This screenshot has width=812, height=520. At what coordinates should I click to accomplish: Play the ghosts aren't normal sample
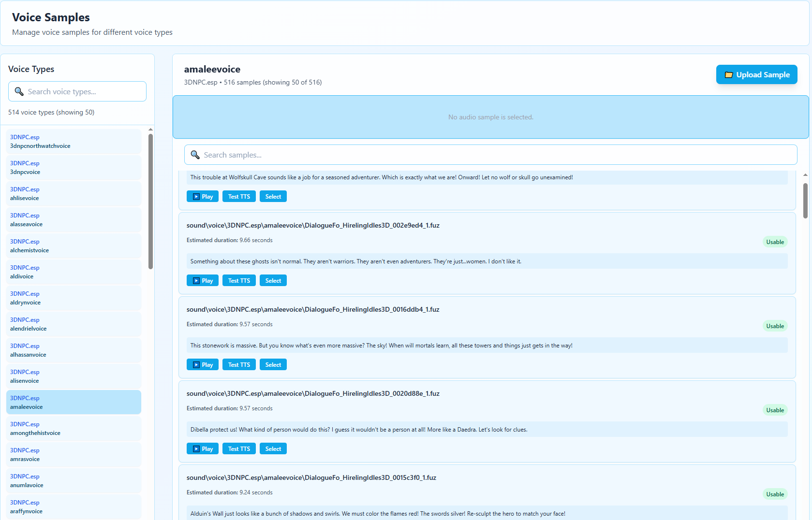(203, 281)
